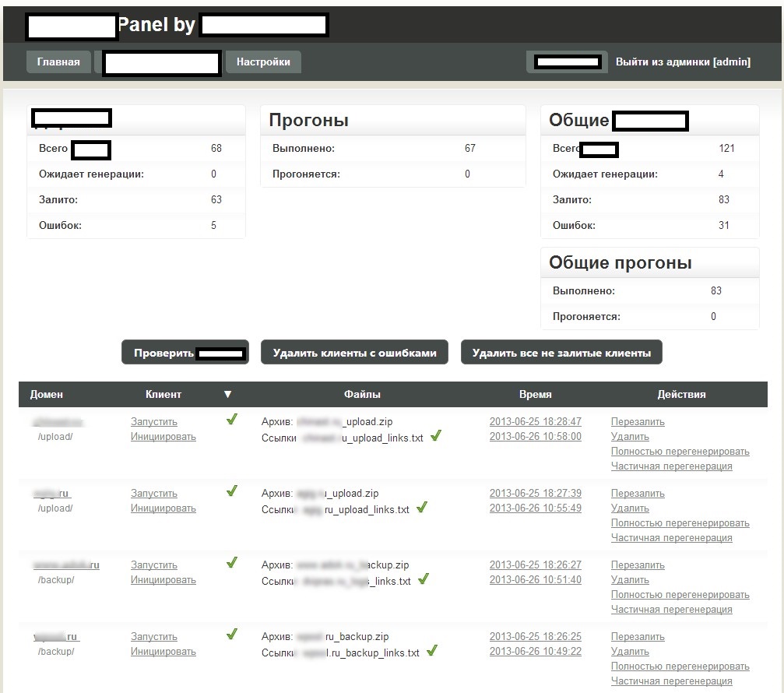Open timestamp 2013-06-25 18:28:47
This screenshot has height=693, width=784.
(535, 421)
